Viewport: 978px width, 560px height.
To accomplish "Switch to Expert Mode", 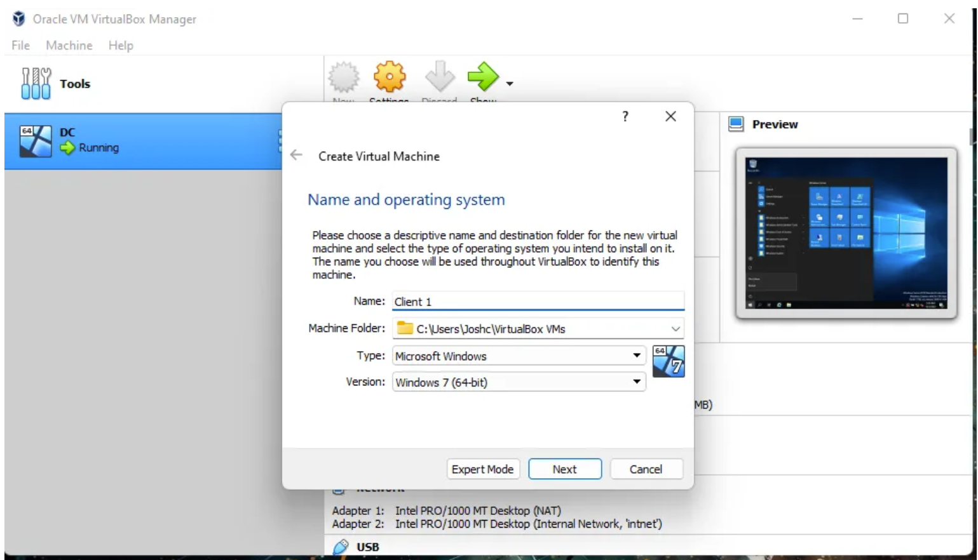I will (483, 469).
